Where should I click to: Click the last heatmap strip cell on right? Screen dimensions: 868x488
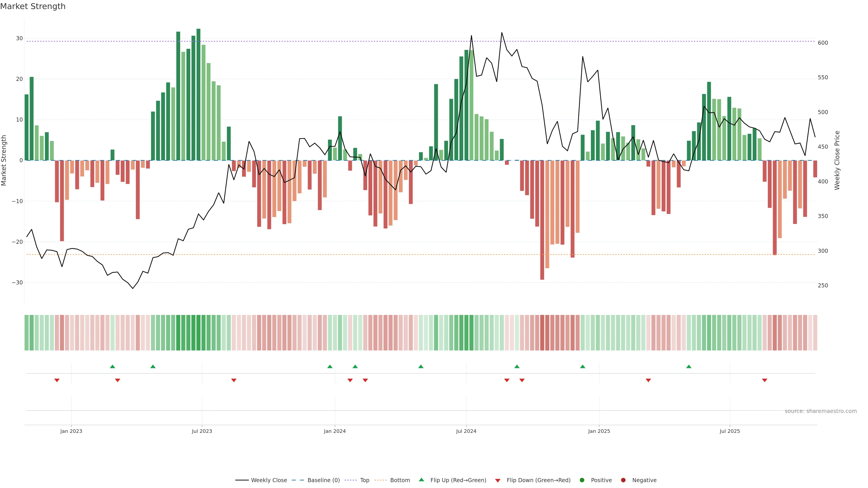(815, 333)
